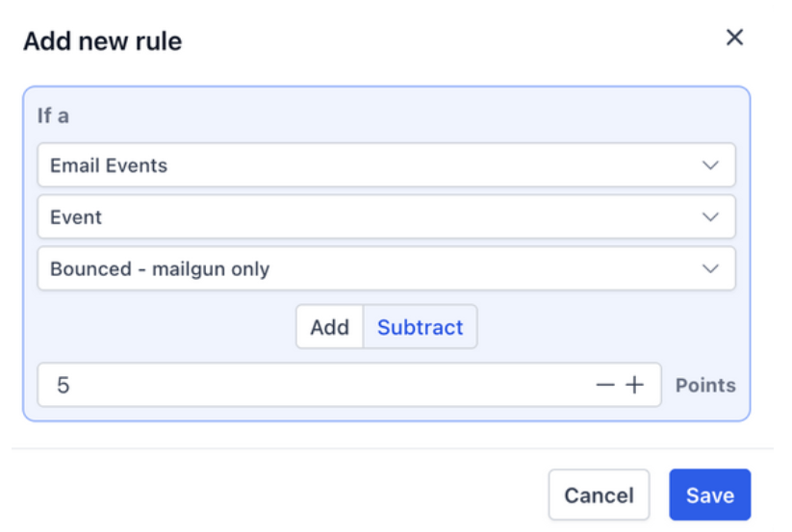Click the "Email Events" text label
Image resolution: width=792 pixels, height=532 pixels.
(109, 165)
